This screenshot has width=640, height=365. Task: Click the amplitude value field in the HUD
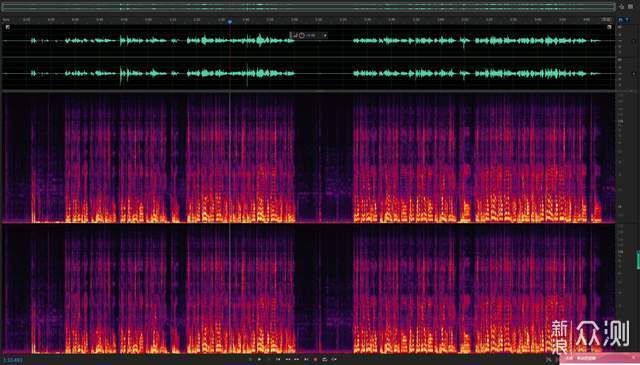click(312, 36)
